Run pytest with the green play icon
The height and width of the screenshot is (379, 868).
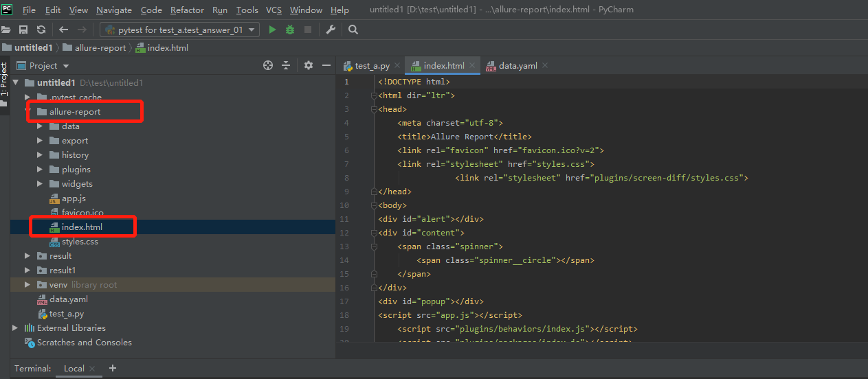coord(272,30)
